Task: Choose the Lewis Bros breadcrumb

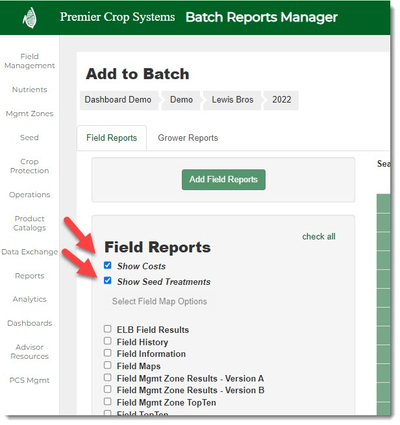Action: pyautogui.click(x=232, y=100)
